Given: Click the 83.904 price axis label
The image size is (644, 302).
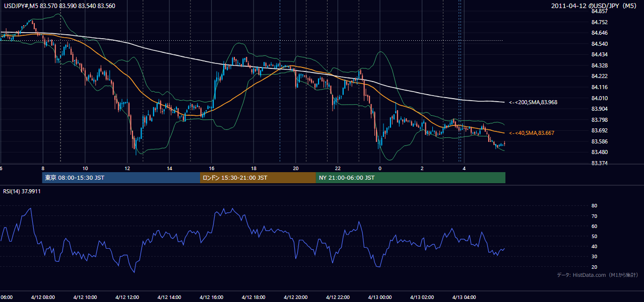Looking at the screenshot, I should click(599, 109).
